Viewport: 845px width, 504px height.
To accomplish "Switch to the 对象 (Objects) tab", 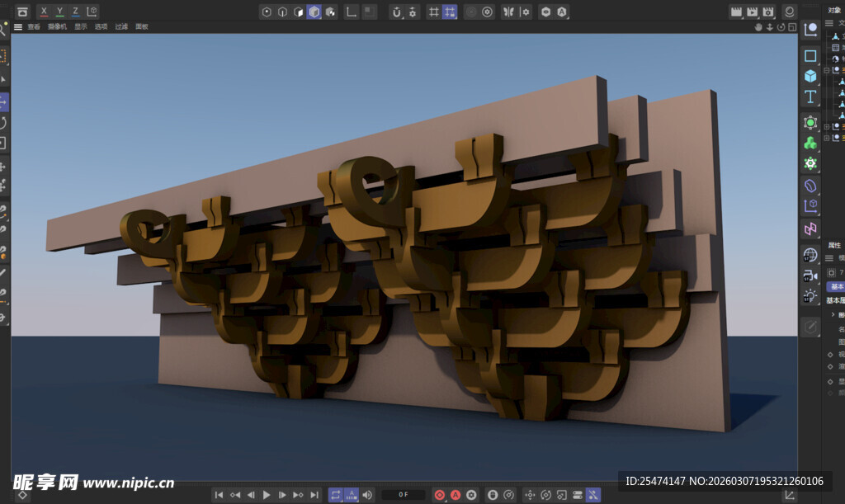I will coord(834,11).
